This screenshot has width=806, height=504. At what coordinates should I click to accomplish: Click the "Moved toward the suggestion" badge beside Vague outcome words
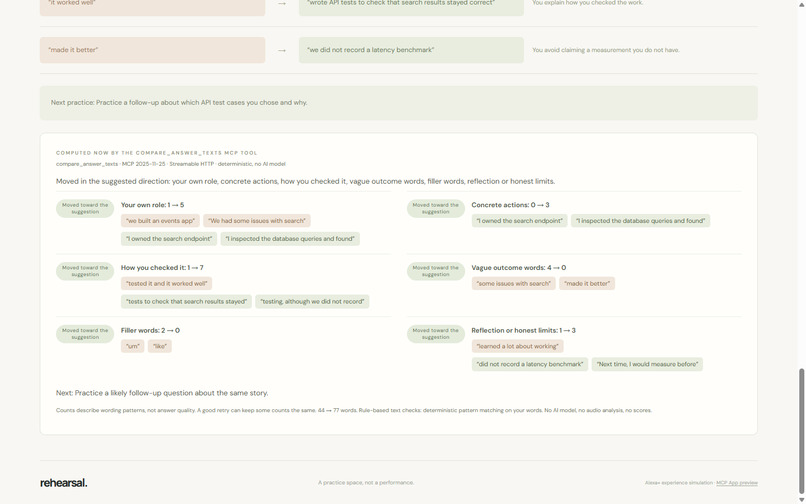pos(436,271)
